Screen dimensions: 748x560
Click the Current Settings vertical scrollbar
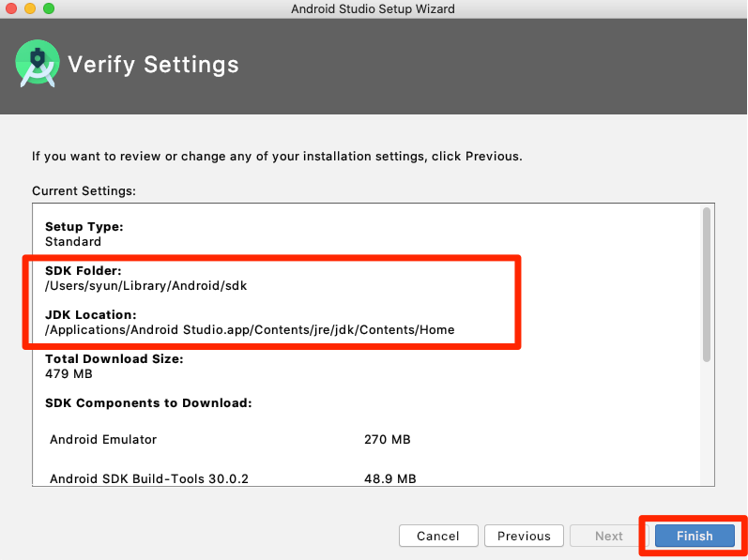click(x=707, y=284)
